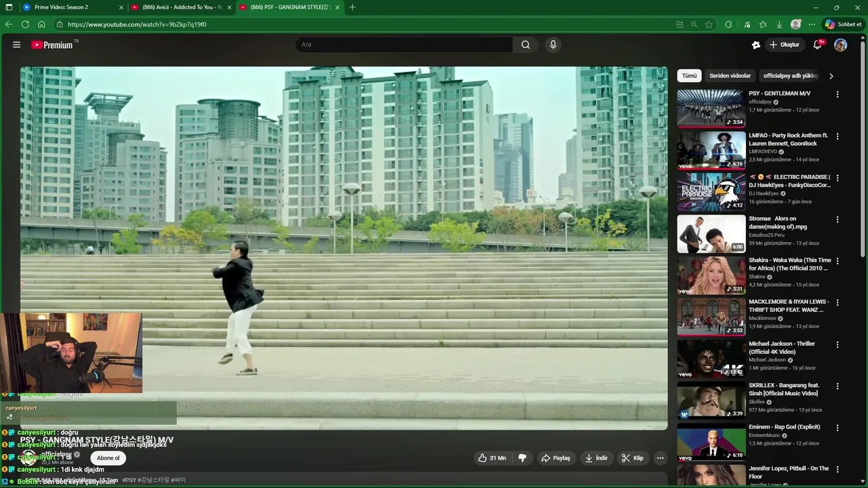This screenshot has width=868, height=488.
Task: Open more actions for Eminem Rap God
Action: [x=837, y=428]
